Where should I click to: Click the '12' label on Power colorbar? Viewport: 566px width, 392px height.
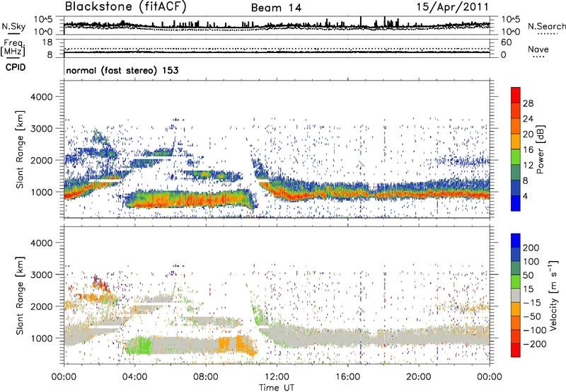(528, 166)
